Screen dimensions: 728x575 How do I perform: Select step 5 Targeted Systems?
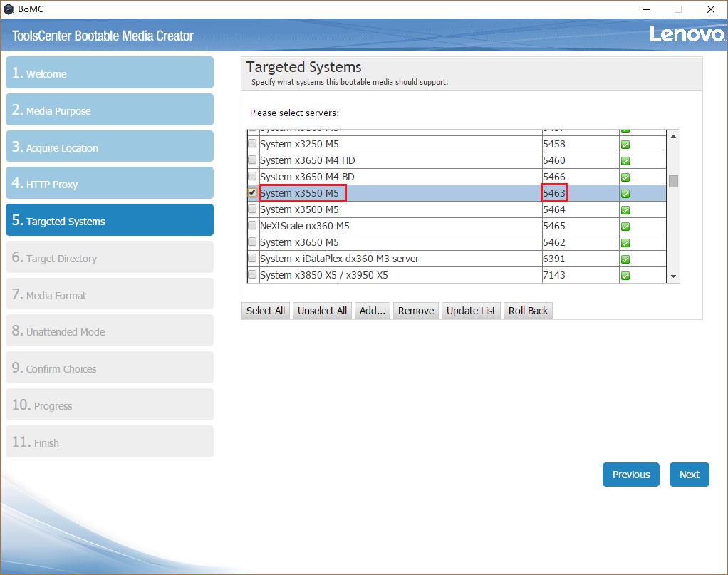pyautogui.click(x=110, y=219)
